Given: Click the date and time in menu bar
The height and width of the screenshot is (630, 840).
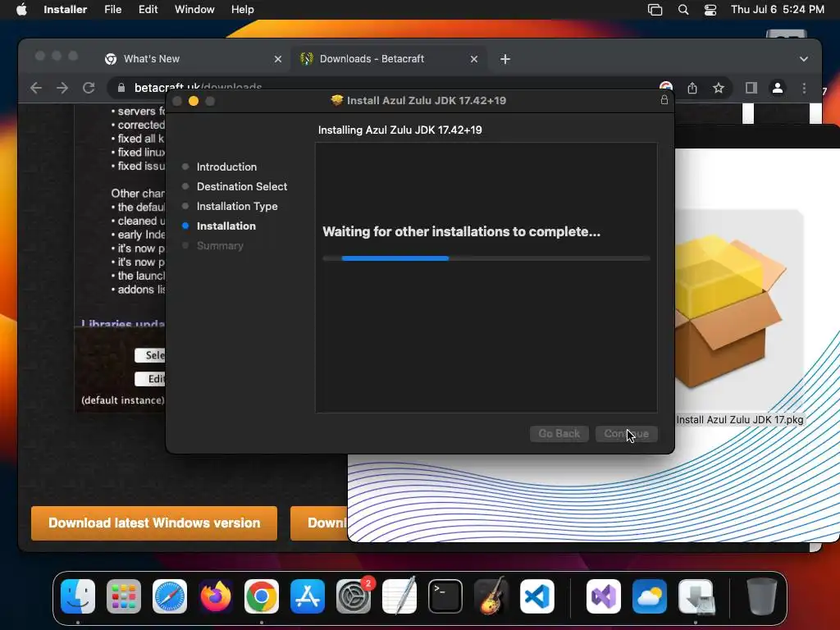Looking at the screenshot, I should pos(778,10).
